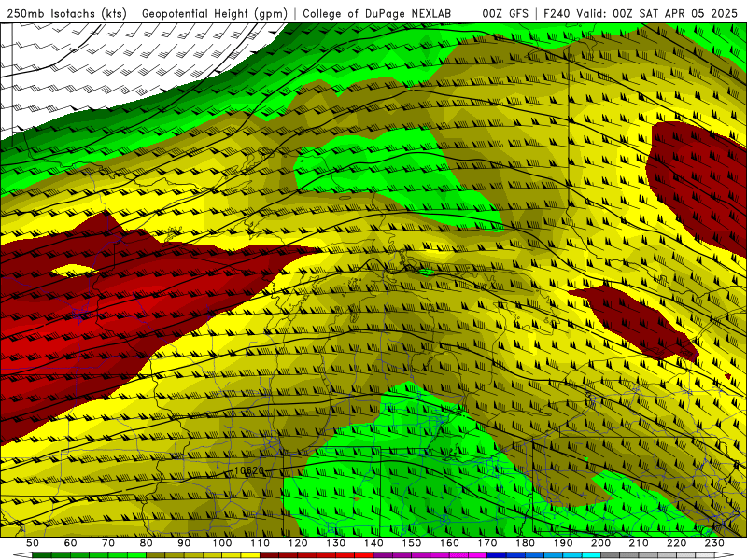Screen dimensions: 747x560
Task: Click the color bar label "170"
Action: click(x=486, y=543)
